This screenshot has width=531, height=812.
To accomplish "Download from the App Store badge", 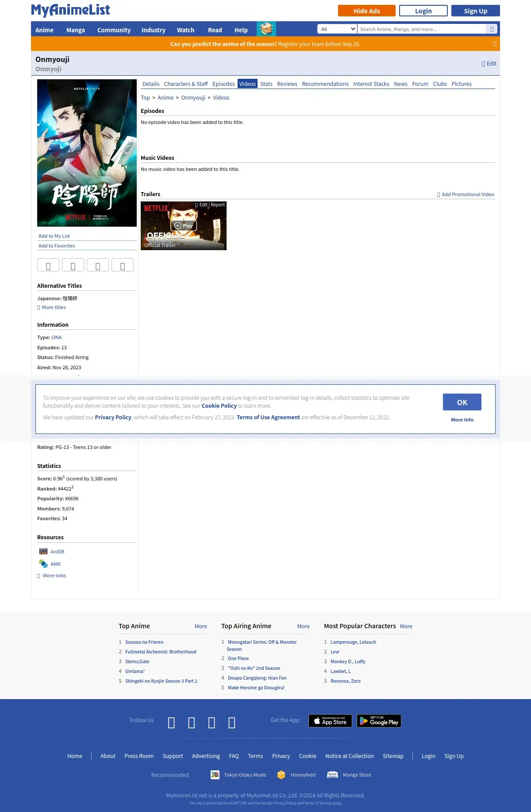I will 330,721.
